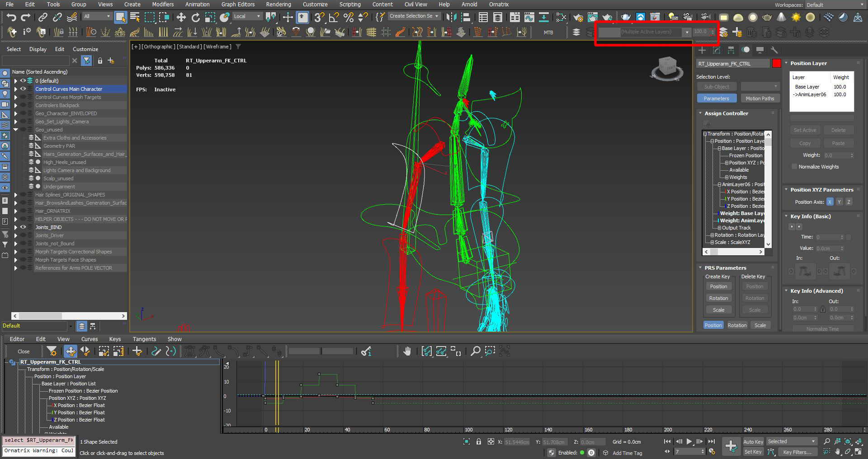The image size is (868, 459).
Task: Select the Select and Move tool
Action: [181, 17]
